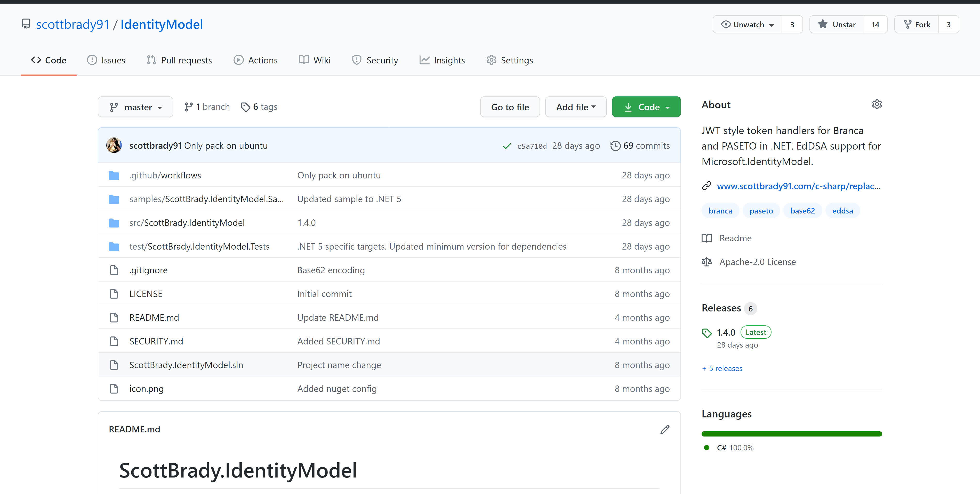980x494 pixels.
Task: Open the Pull requests tab
Action: coord(179,60)
